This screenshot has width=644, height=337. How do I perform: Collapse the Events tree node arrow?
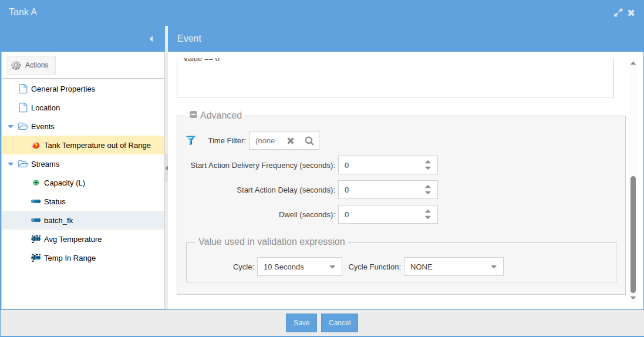tap(11, 127)
